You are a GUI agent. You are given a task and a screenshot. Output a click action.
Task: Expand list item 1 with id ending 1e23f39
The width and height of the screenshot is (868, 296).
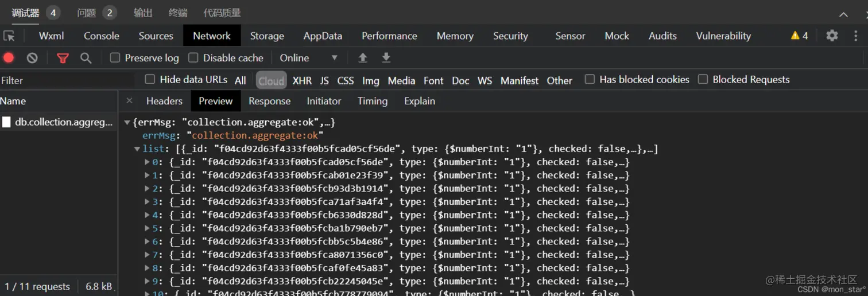148,176
